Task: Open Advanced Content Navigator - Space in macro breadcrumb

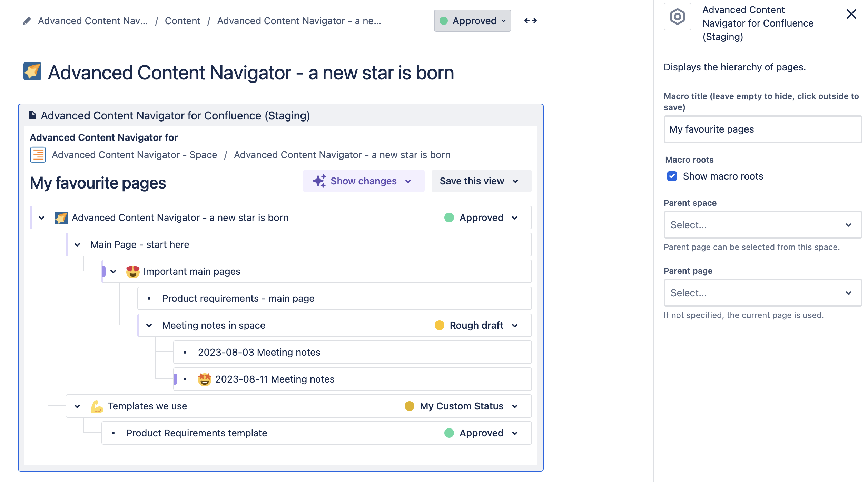Action: tap(135, 155)
